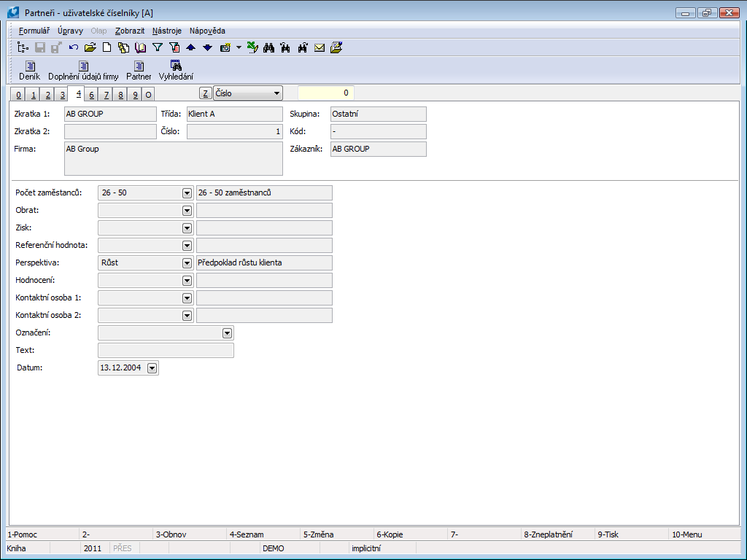Screen dimensions: 747x560
Task: Open the Vyhledání search tool
Action: point(176,71)
